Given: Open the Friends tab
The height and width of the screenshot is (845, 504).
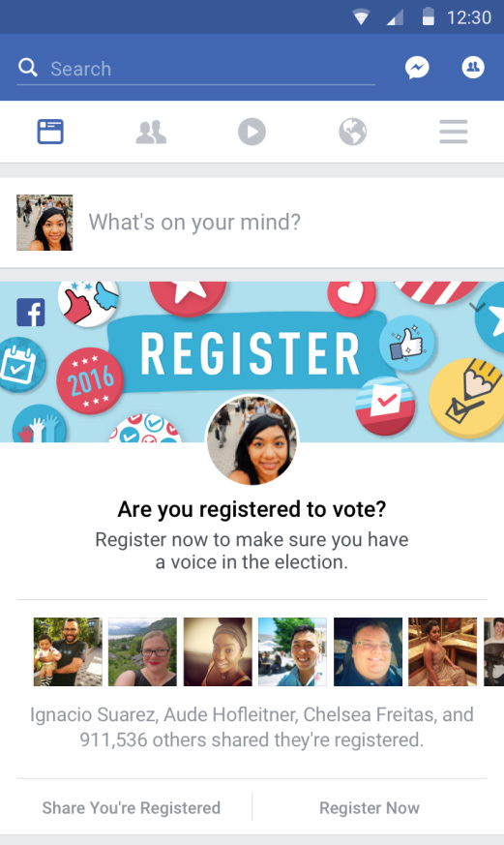Looking at the screenshot, I should (x=151, y=132).
